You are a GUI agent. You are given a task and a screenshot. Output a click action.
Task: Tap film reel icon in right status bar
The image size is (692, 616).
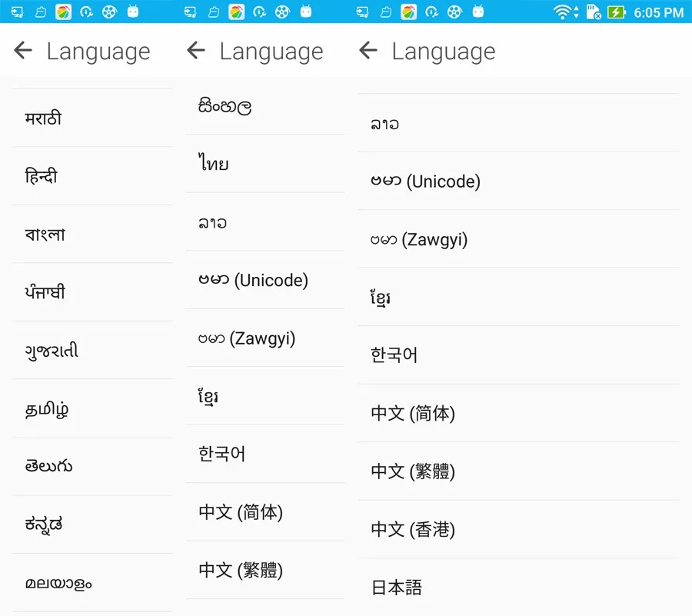[x=454, y=12]
